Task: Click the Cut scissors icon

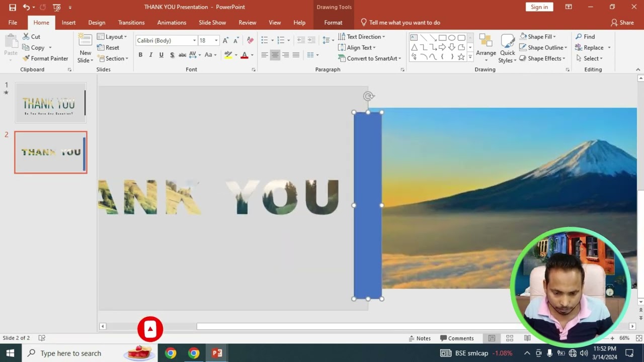Action: click(26, 37)
